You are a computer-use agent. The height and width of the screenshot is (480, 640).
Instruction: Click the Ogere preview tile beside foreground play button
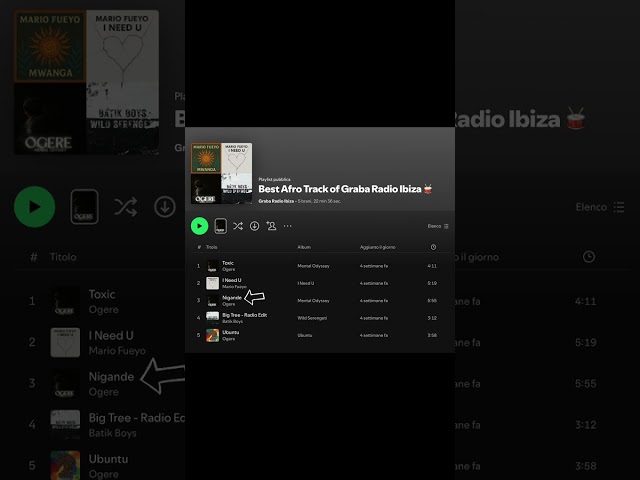(x=220, y=226)
